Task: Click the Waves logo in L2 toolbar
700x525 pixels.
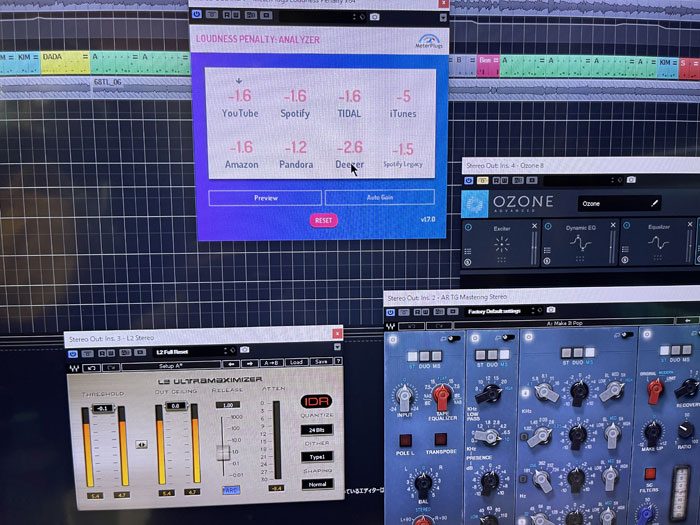Action: click(x=75, y=368)
